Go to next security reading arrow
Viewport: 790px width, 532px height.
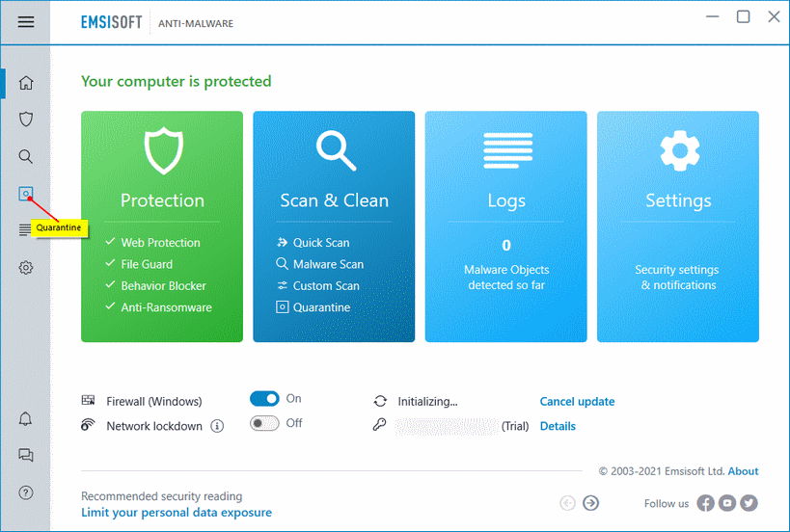tap(591, 503)
